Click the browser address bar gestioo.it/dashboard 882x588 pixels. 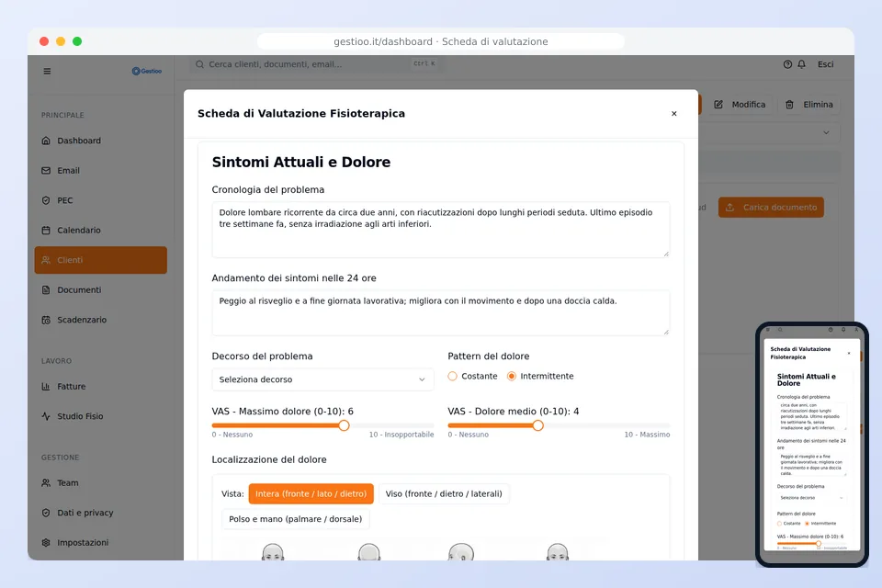[441, 41]
